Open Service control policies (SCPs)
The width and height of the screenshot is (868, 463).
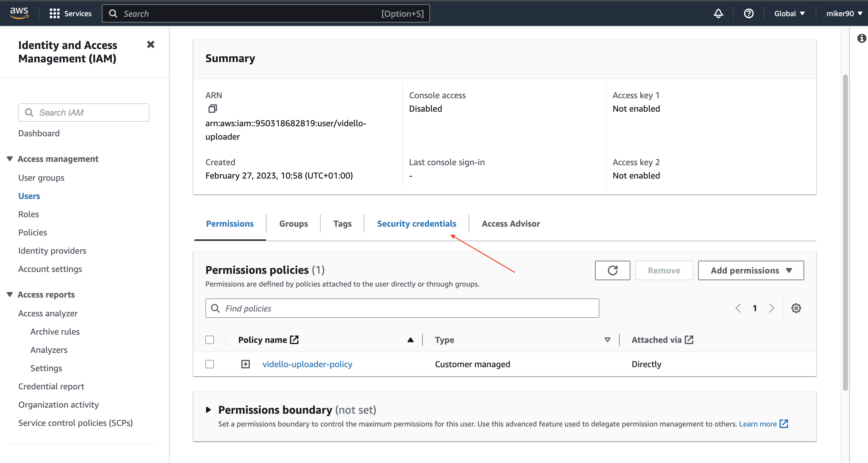(x=75, y=422)
